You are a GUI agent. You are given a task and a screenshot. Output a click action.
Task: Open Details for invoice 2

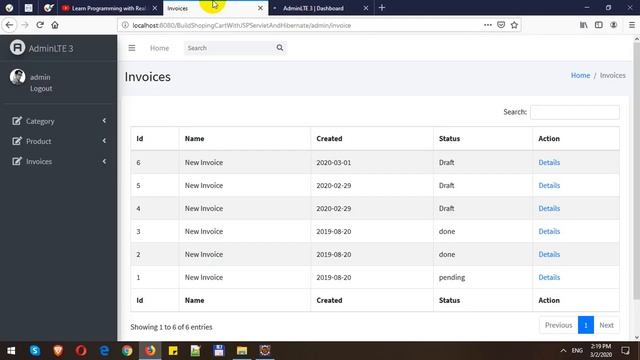549,254
